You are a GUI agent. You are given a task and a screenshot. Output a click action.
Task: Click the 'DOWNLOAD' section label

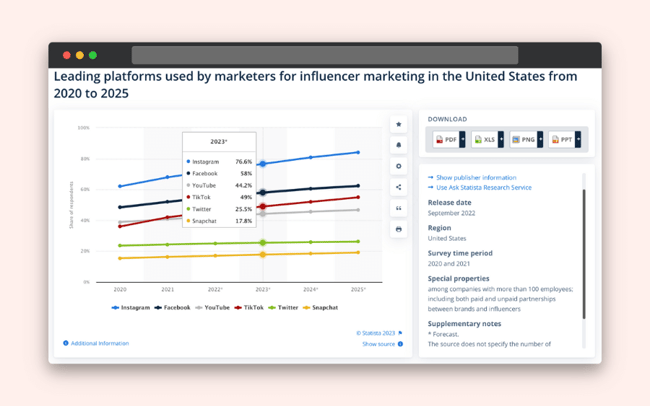[x=447, y=119]
